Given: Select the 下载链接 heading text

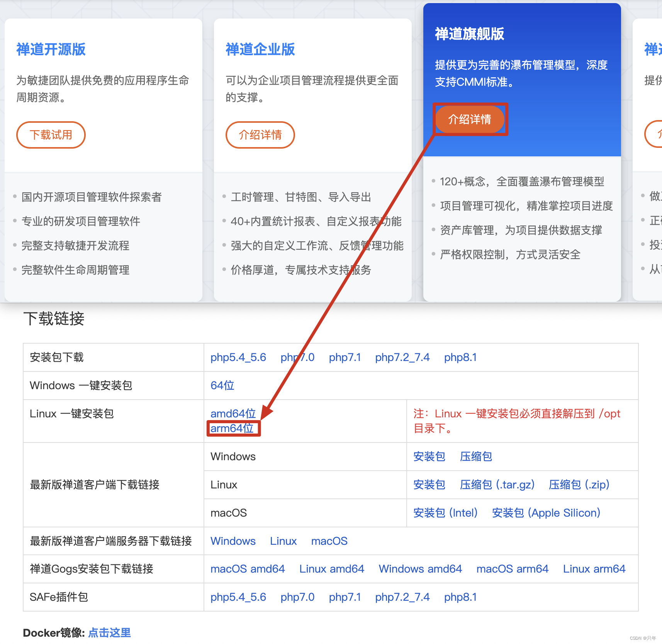Looking at the screenshot, I should (x=54, y=319).
